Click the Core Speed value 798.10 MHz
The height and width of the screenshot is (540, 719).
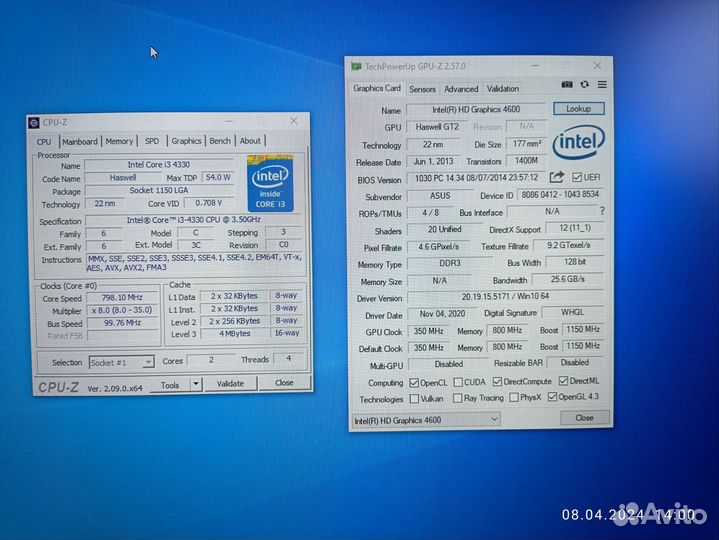tap(122, 298)
